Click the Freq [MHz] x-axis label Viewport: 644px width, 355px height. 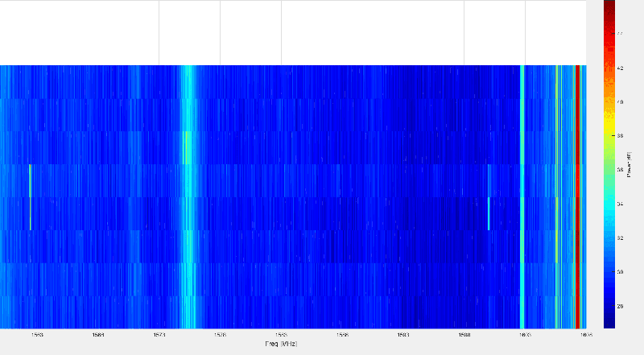[281, 344]
